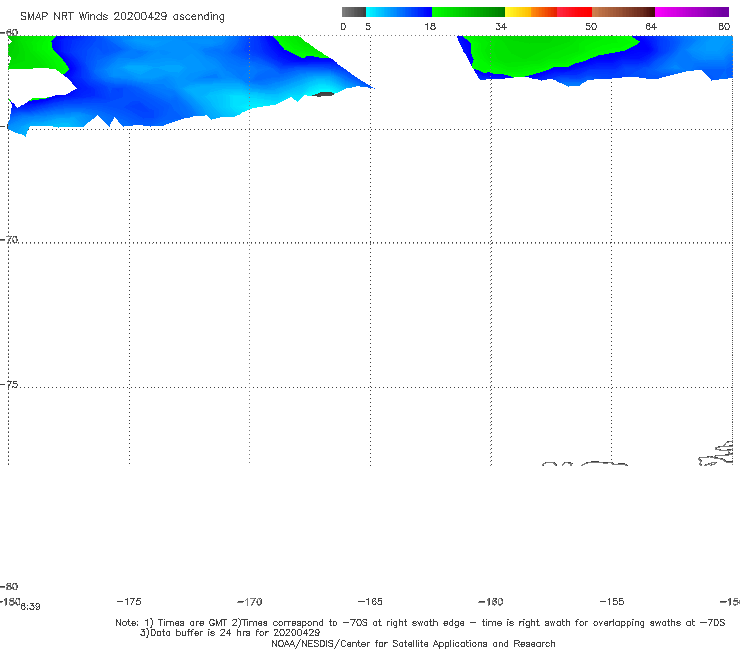Viewport: 740px width, 650px height.
Task: Click the brown segment of the color bar
Action: coord(623,12)
